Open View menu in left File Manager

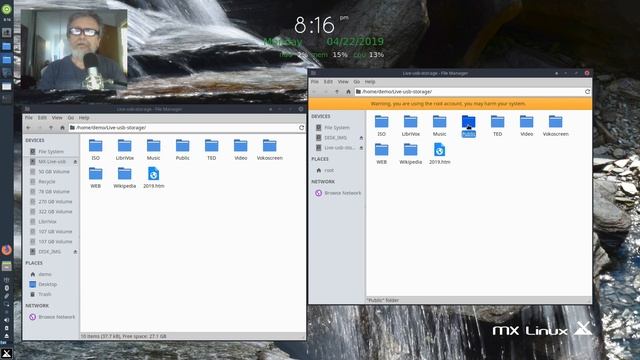(x=57, y=118)
